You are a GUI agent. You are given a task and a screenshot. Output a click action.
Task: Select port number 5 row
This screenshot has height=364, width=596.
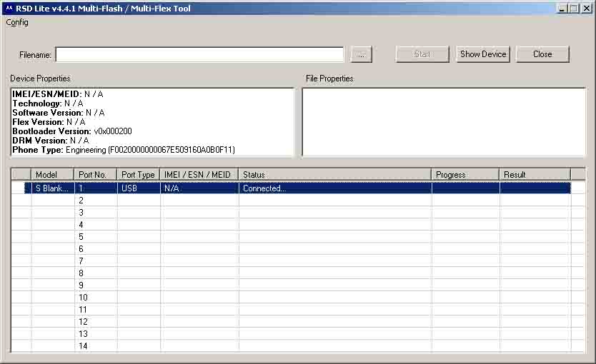298,237
